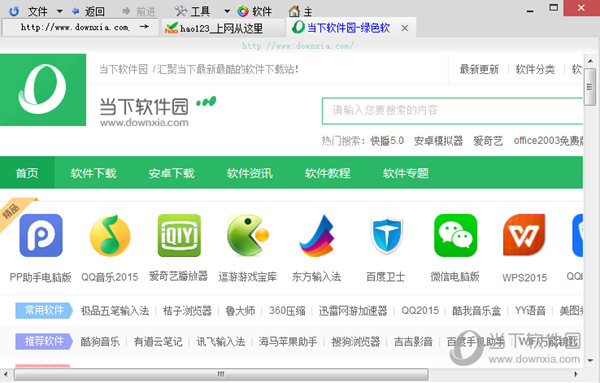The image size is (600, 383).
Task: Open the 鲁大师 link
Action: 240,311
